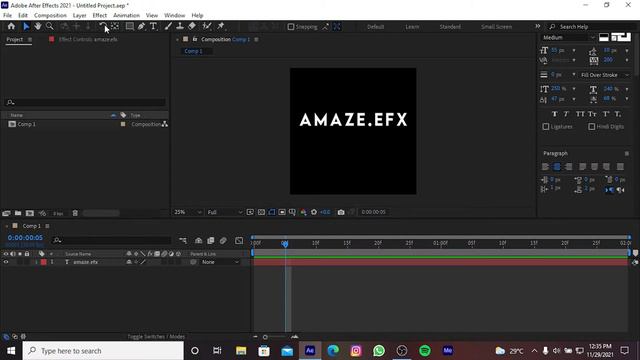
Task: Select the Hand tool
Action: coord(38,27)
